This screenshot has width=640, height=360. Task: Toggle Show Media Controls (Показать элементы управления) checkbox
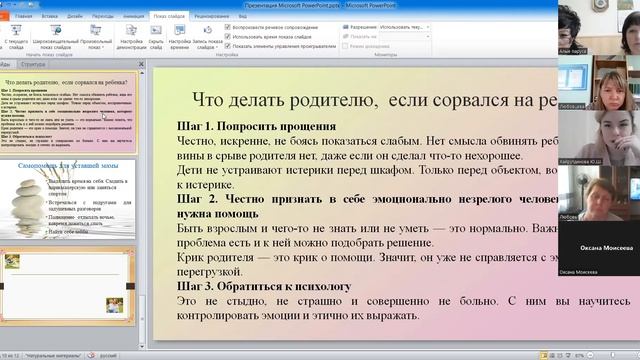coord(228,46)
